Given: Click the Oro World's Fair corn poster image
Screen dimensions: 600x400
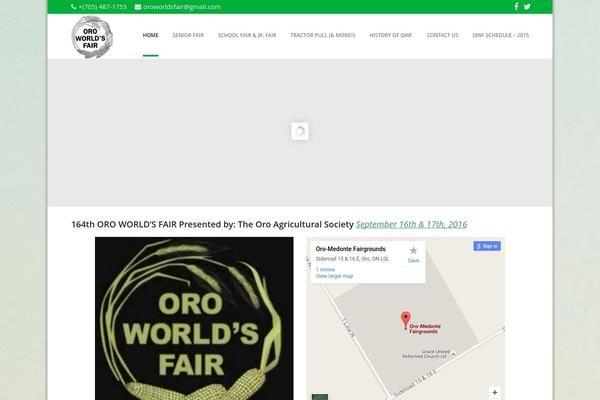Looking at the screenshot, I should coord(194,318).
